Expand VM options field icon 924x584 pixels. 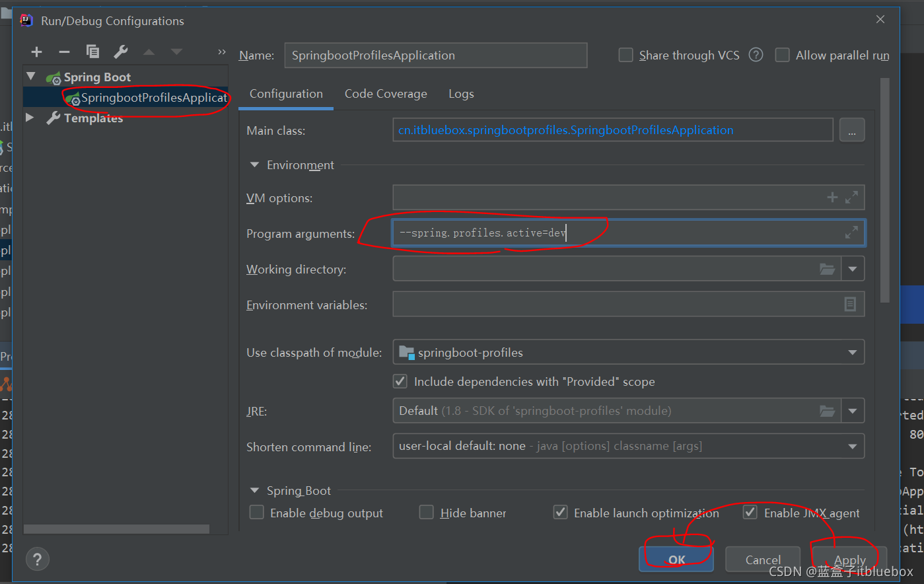coord(852,197)
